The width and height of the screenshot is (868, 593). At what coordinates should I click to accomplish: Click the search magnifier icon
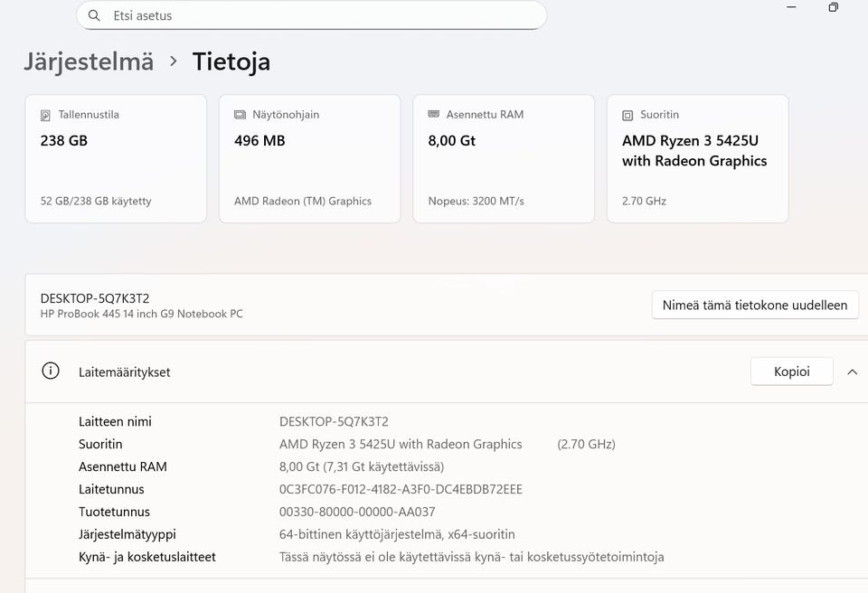[94, 15]
